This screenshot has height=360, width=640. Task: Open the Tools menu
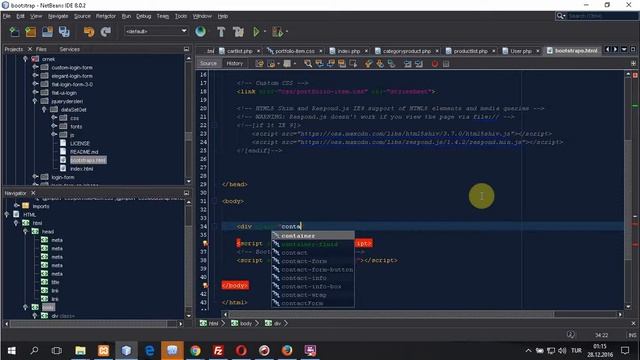(x=181, y=16)
